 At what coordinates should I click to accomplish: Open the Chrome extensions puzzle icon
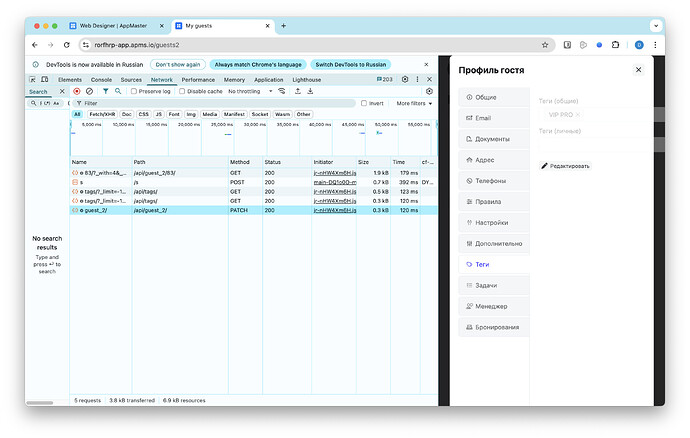point(615,45)
